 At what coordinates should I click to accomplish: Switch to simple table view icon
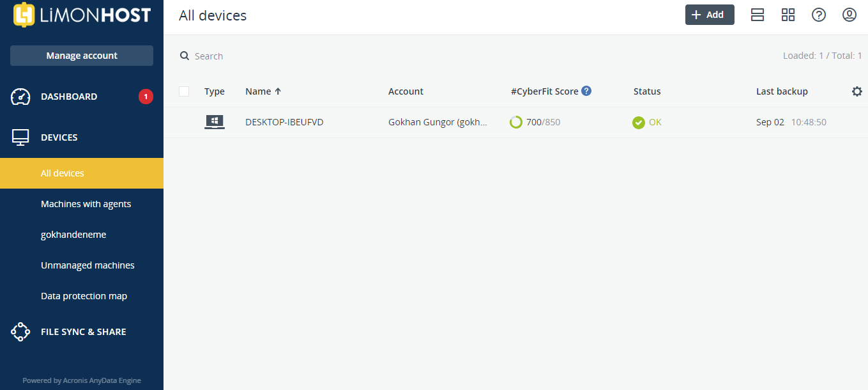(758, 15)
